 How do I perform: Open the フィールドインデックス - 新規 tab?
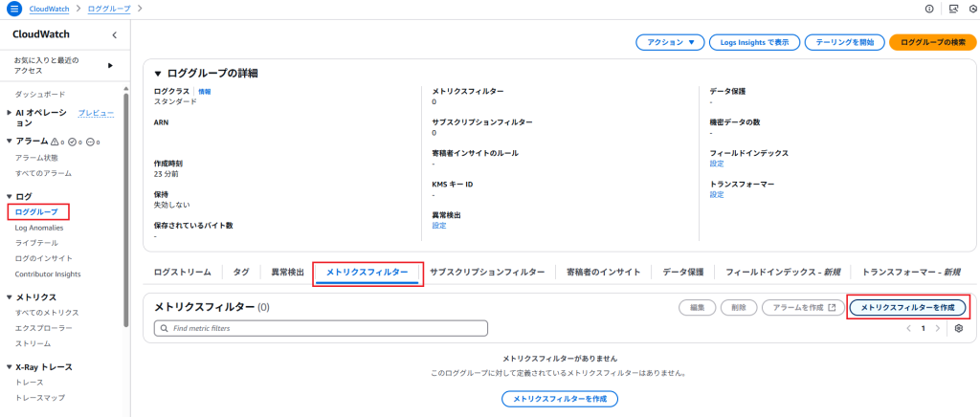(x=783, y=273)
